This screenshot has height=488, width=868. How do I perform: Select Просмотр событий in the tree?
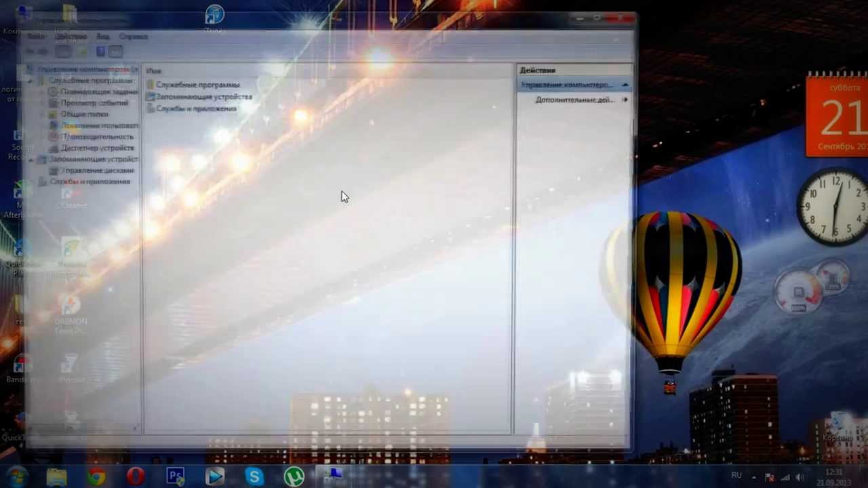pyautogui.click(x=94, y=103)
